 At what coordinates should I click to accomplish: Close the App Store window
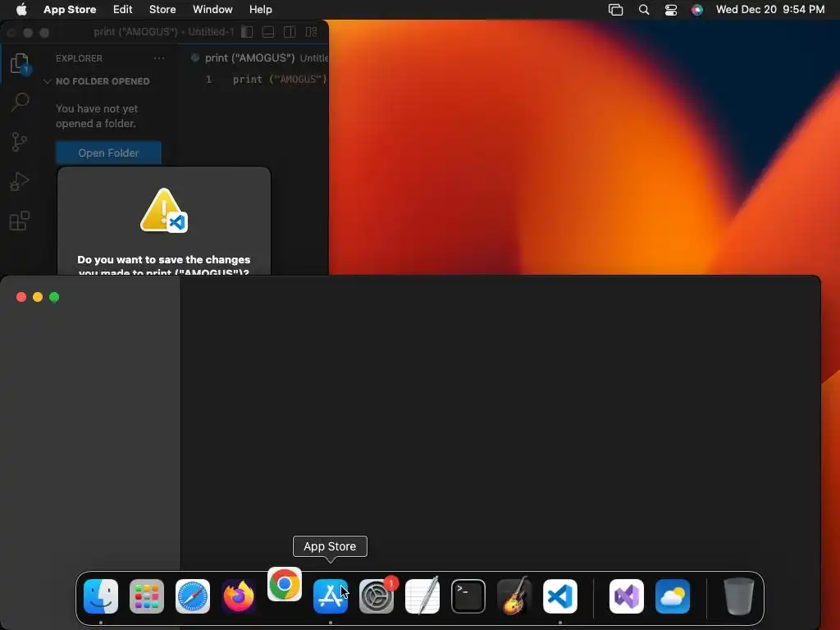click(21, 297)
